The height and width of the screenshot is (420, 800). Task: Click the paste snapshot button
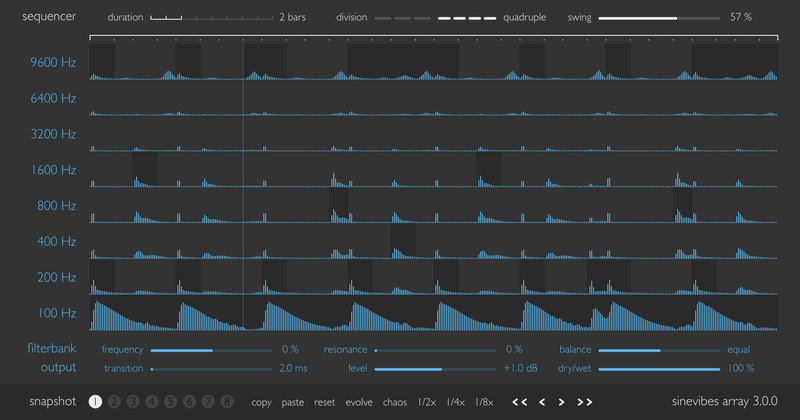(293, 403)
